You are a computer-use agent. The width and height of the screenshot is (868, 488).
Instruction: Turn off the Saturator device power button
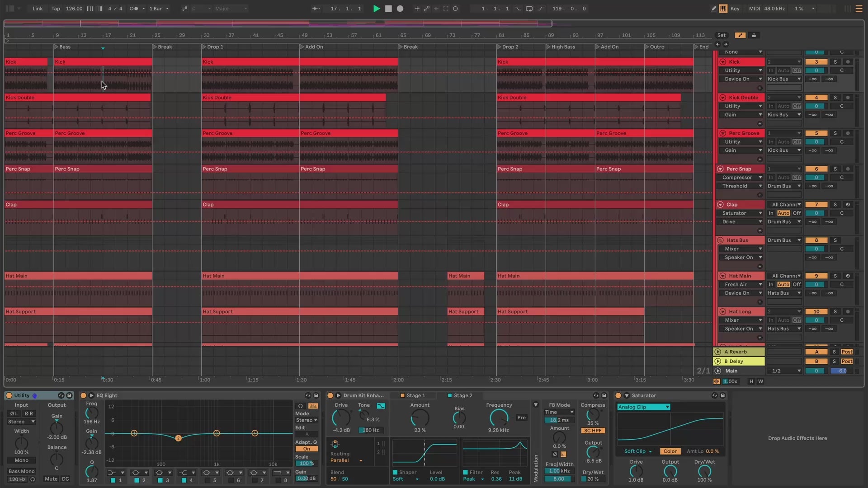618,395
